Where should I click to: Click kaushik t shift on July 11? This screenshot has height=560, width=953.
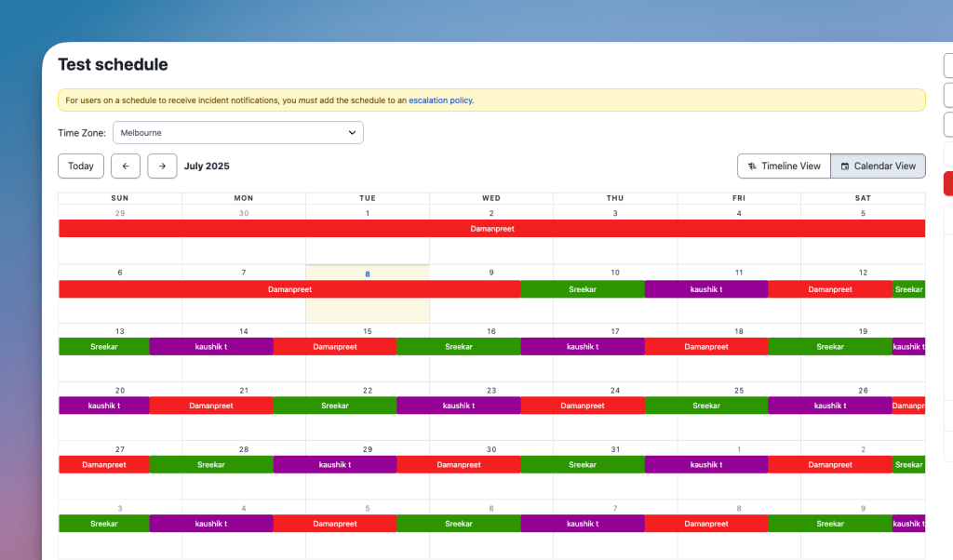[706, 289]
